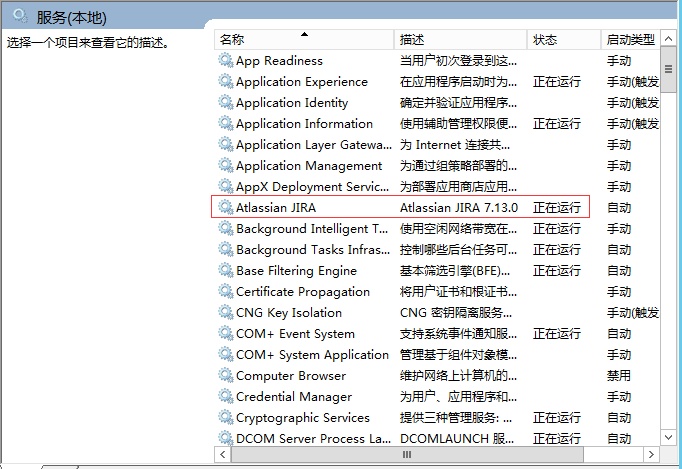Click the Application Information service icon
The height and width of the screenshot is (469, 682).
[226, 124]
